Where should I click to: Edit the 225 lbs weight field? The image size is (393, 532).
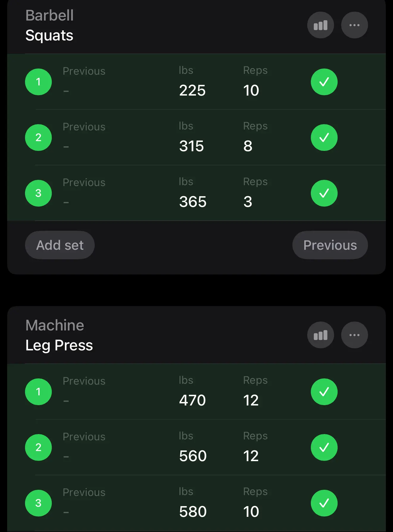(192, 91)
